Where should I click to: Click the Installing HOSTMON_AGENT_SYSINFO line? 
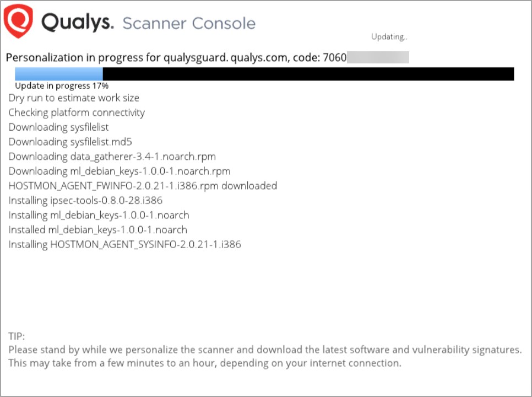124,244
